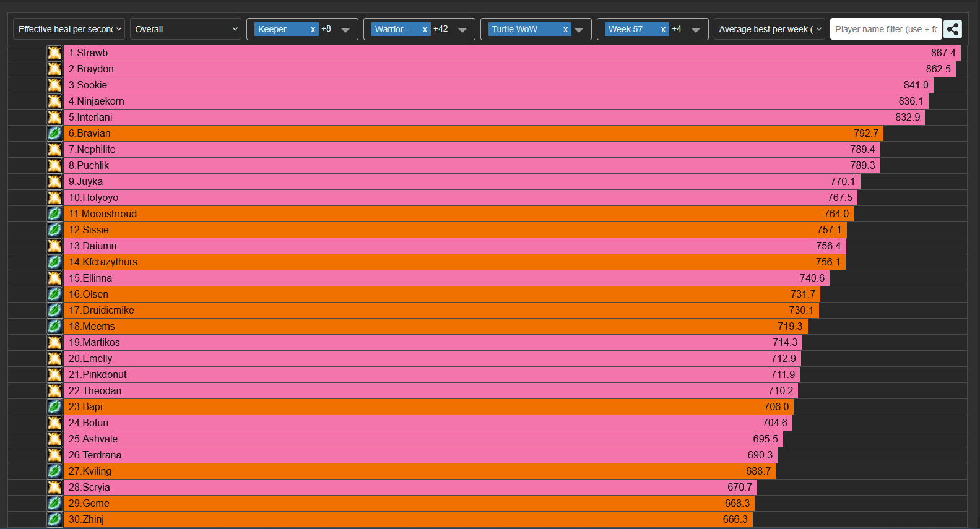The width and height of the screenshot is (980, 529).
Task: Click druid icon beside Olsen
Action: click(54, 295)
